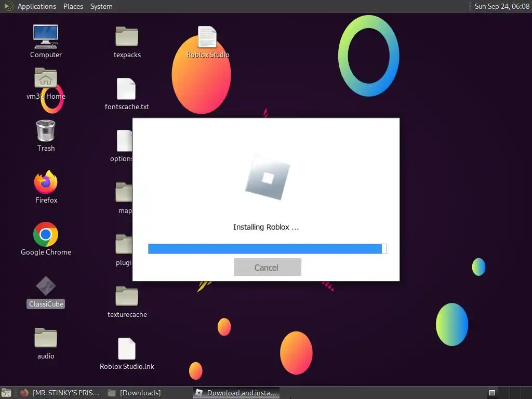Open the Places menu
Screen dimensions: 532x399
click(73, 6)
